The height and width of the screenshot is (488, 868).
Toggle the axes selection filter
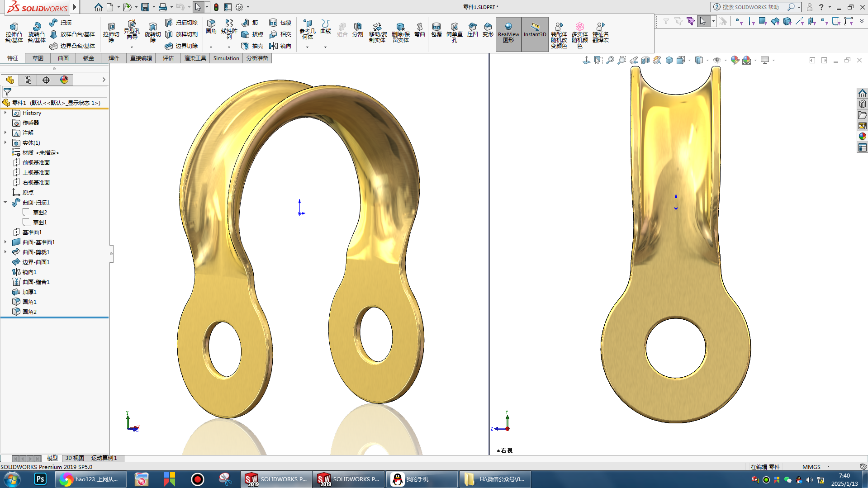[x=800, y=21]
